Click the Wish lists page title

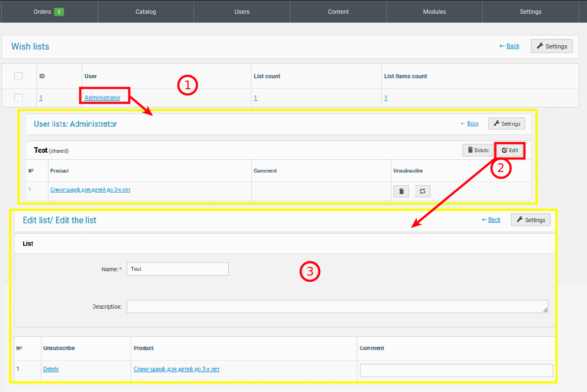(30, 46)
